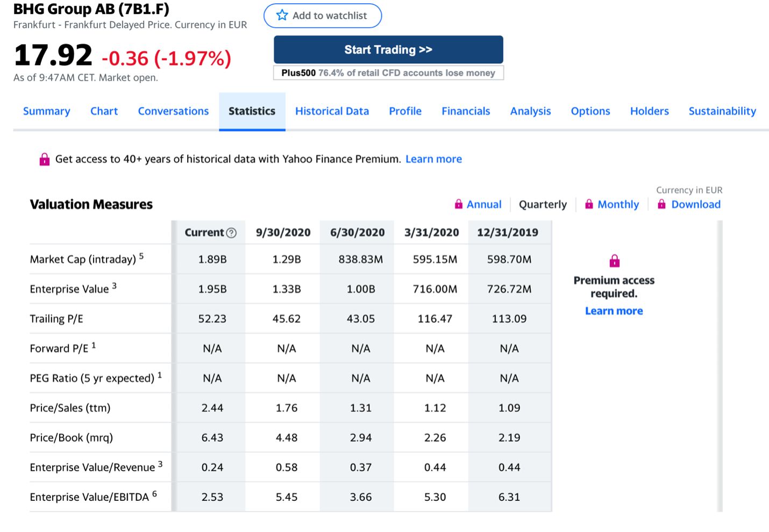This screenshot has width=769, height=532.
Task: Open the Sustainability tab
Action: click(x=722, y=111)
